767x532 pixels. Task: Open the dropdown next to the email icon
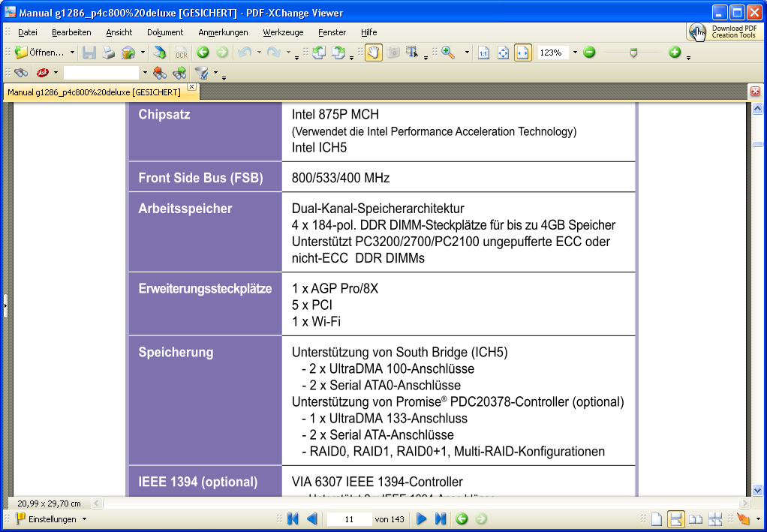[143, 53]
